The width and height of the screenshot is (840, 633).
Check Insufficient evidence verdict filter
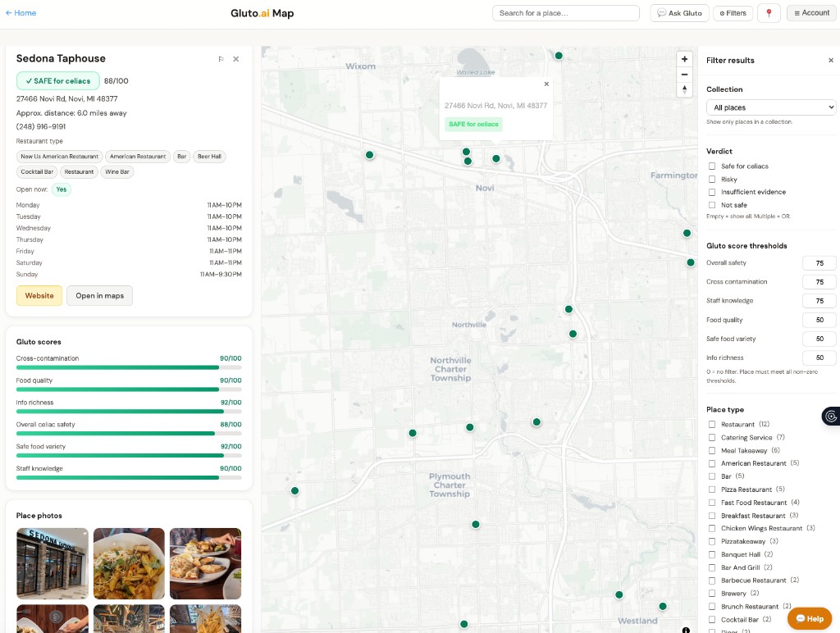click(712, 192)
